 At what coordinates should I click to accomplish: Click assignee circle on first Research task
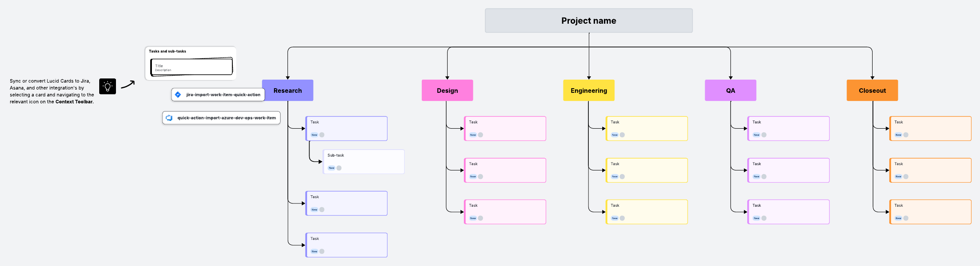(x=322, y=135)
